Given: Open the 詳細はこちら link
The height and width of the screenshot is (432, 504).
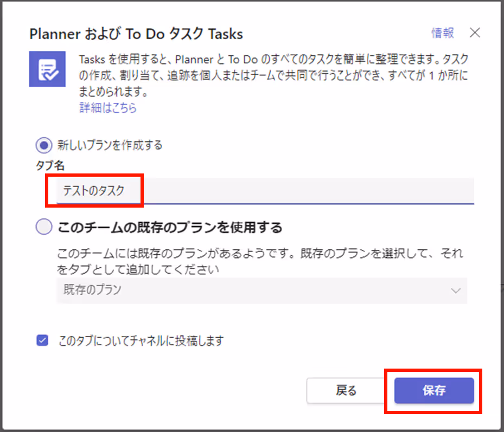Looking at the screenshot, I should 108,108.
